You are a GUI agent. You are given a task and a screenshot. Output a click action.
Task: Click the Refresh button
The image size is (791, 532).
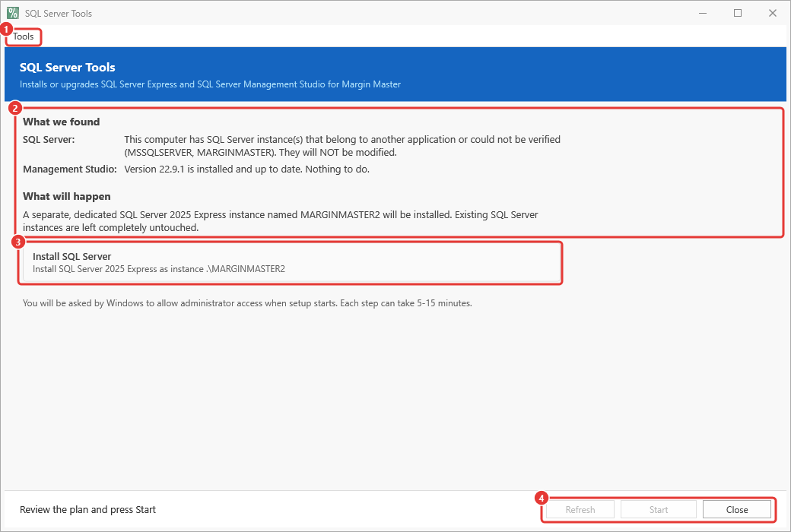[x=580, y=509]
